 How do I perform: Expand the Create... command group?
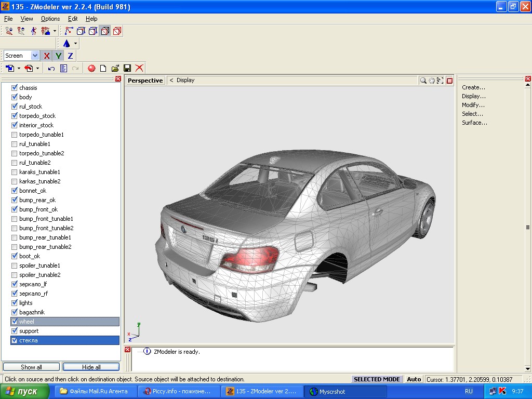click(x=473, y=87)
